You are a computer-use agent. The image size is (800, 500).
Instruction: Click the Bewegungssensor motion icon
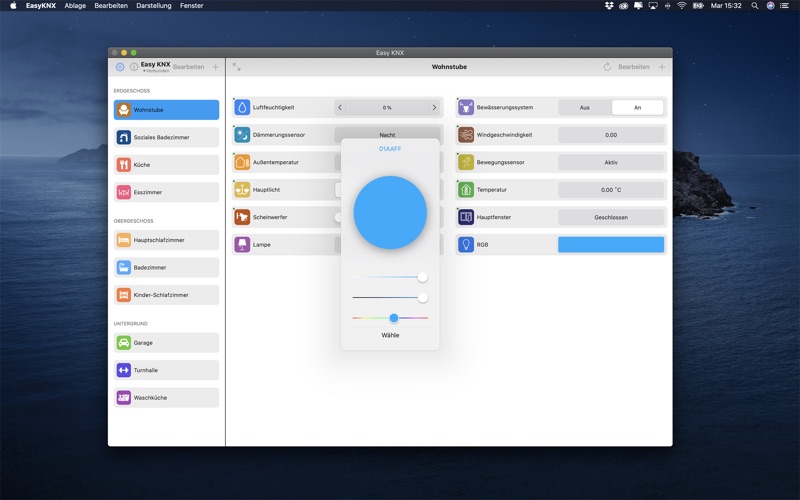466,162
